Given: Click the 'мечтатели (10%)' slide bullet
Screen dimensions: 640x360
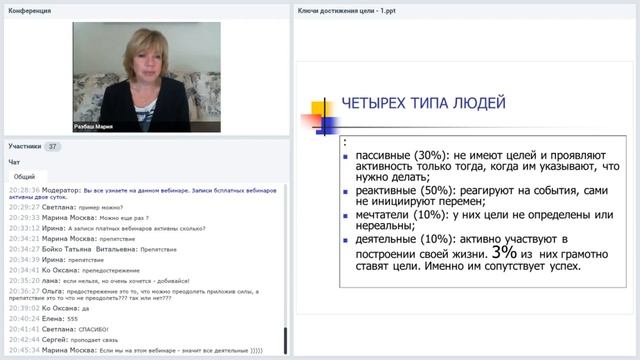Looking at the screenshot, I should tap(484, 220).
